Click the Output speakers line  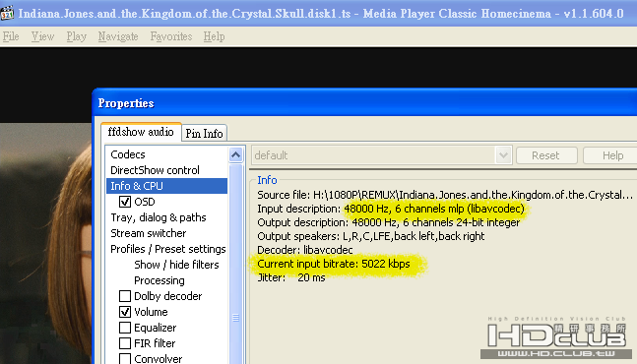click(371, 236)
